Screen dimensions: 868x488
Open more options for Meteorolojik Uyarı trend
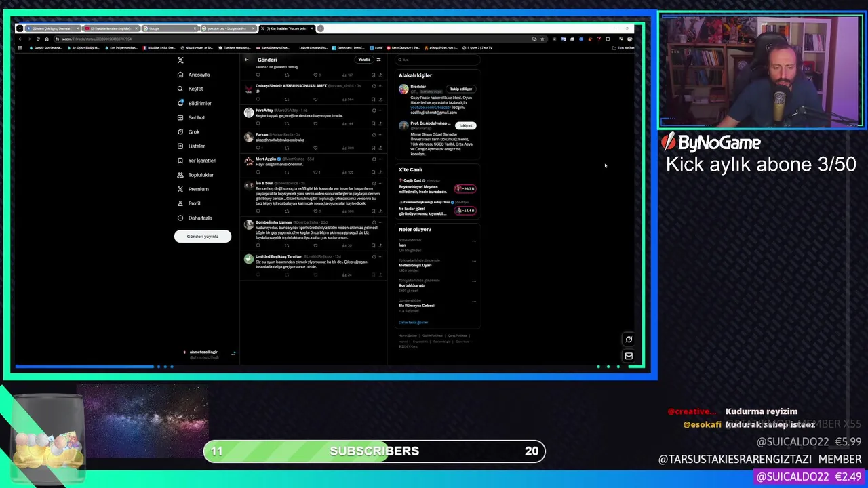point(474,260)
